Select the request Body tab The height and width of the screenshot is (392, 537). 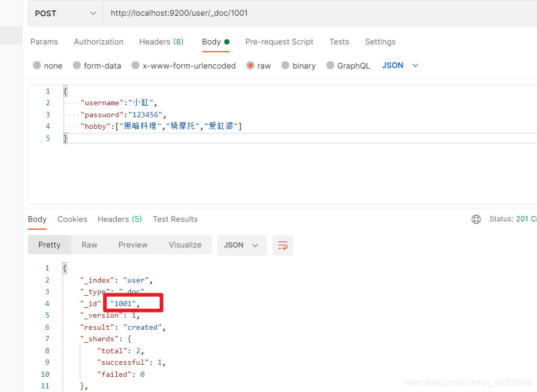(x=215, y=42)
